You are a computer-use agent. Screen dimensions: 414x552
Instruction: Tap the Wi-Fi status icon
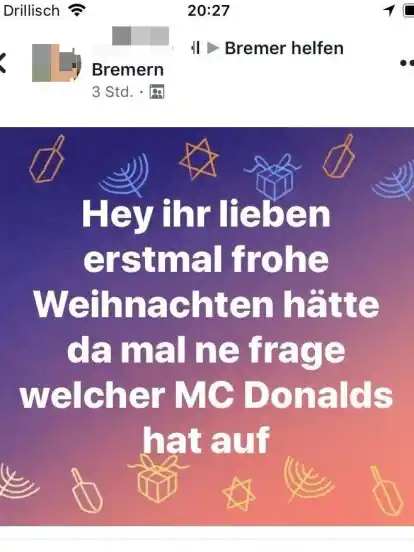tap(77, 10)
